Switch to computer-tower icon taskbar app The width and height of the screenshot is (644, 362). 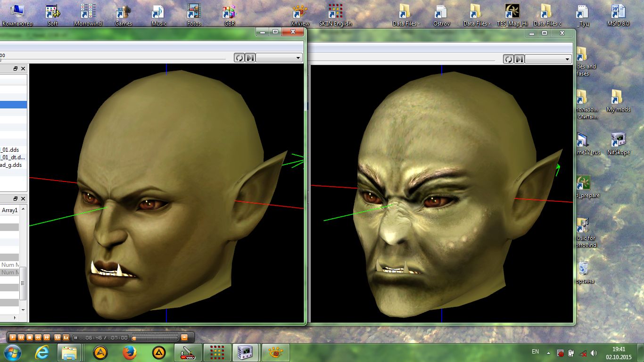(x=246, y=353)
